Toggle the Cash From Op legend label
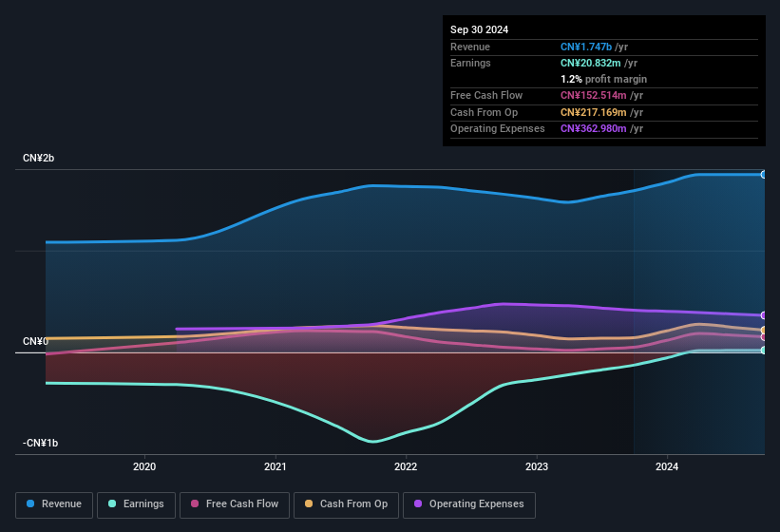Image resolution: width=780 pixels, height=532 pixels. click(x=353, y=504)
